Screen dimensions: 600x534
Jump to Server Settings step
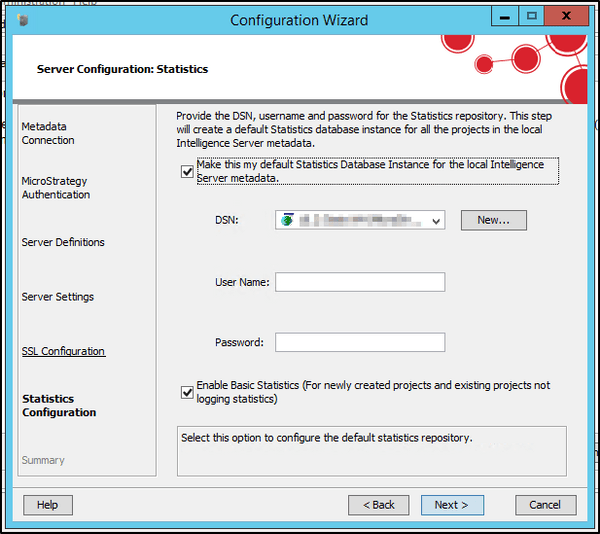pyautogui.click(x=58, y=297)
